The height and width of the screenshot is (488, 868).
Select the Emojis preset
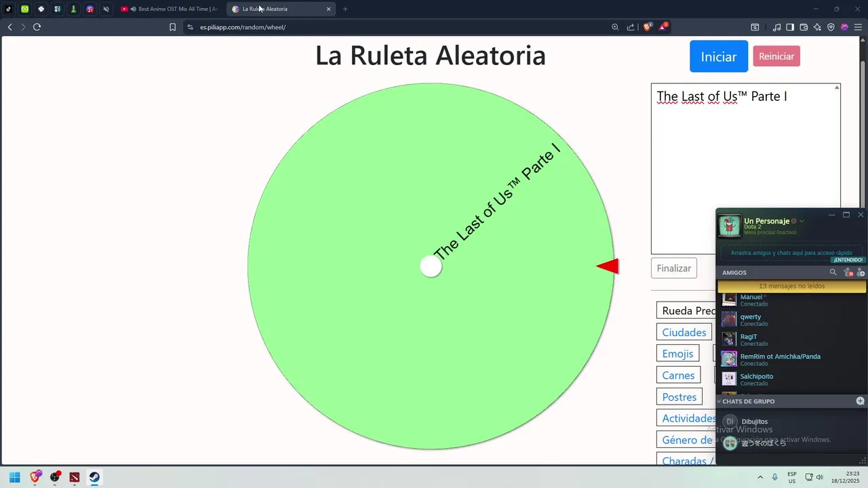pos(677,353)
